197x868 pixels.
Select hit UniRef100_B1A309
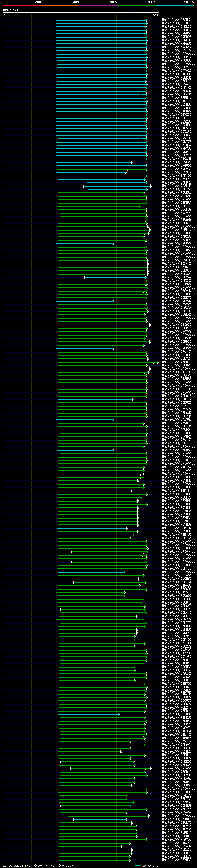pos(176,274)
